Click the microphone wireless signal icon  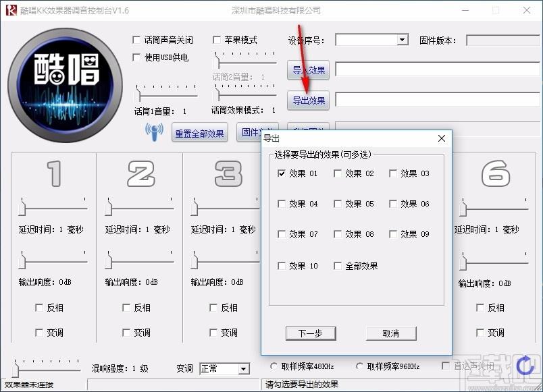click(x=154, y=132)
